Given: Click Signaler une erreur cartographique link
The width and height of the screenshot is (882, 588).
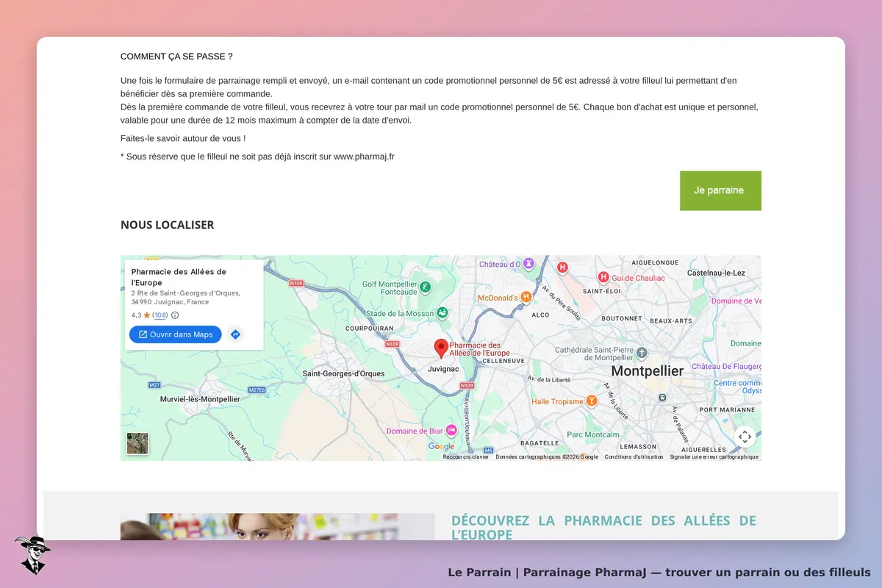Looking at the screenshot, I should (x=714, y=456).
